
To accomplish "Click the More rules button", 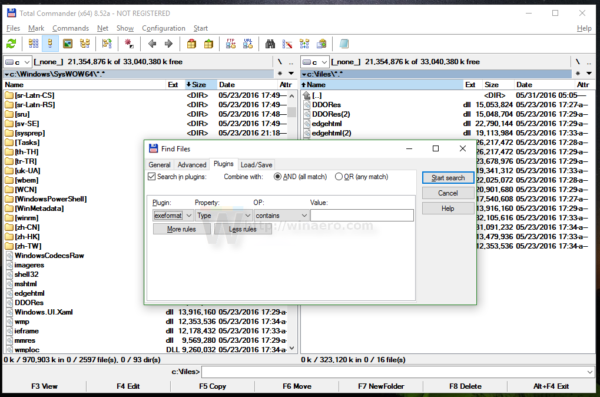I will [182, 229].
